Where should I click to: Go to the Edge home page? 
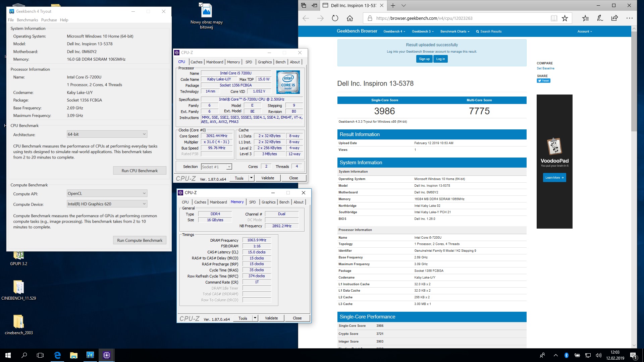pos(350,18)
